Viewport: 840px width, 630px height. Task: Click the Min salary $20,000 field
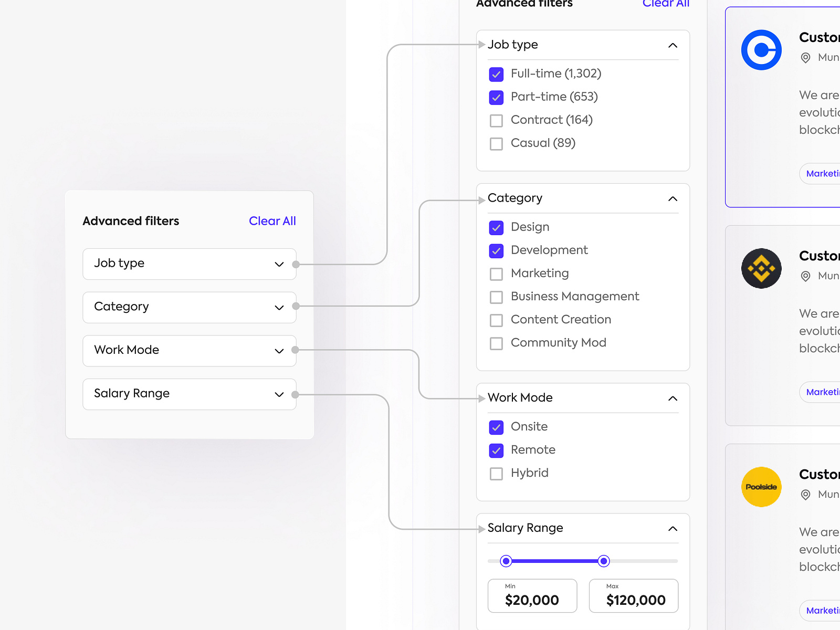point(532,595)
